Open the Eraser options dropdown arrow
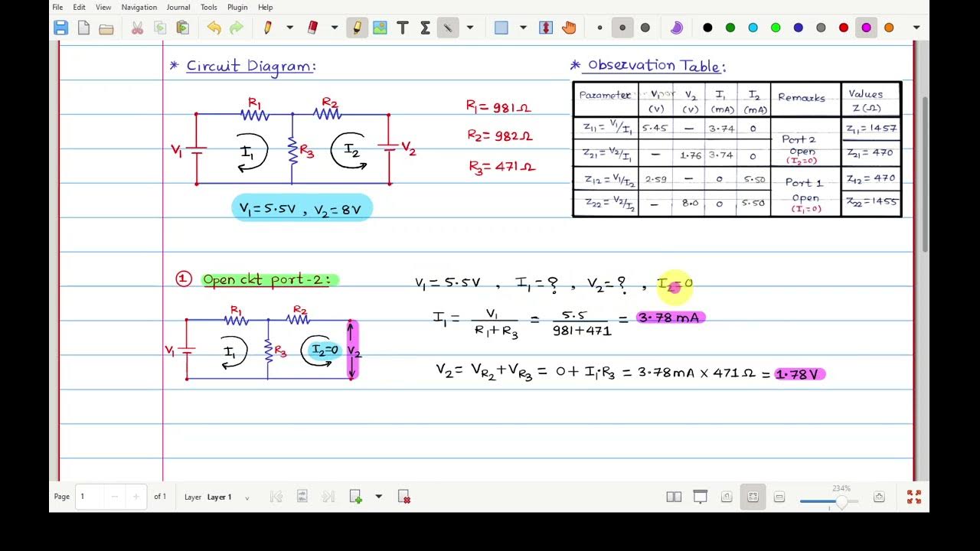 [x=335, y=28]
